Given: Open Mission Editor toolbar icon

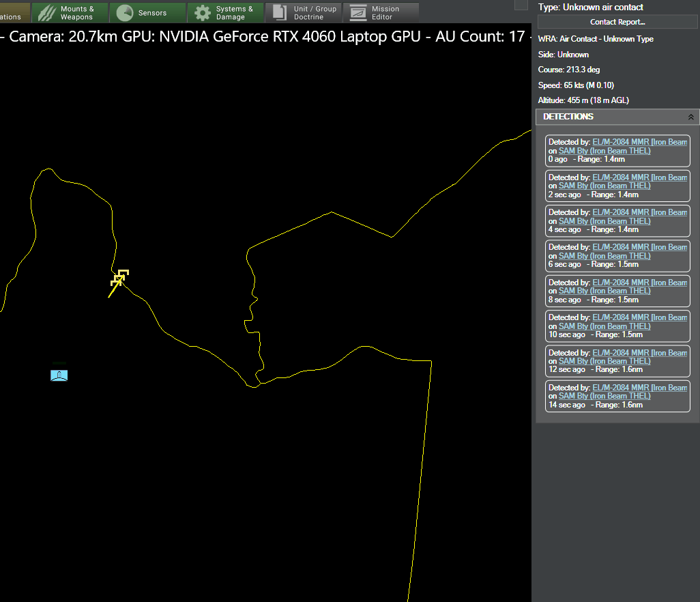Looking at the screenshot, I should click(x=358, y=13).
